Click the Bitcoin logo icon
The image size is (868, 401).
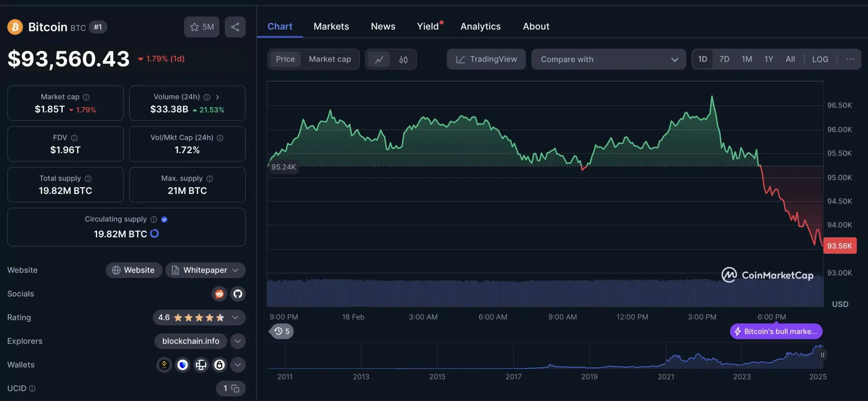click(x=15, y=27)
